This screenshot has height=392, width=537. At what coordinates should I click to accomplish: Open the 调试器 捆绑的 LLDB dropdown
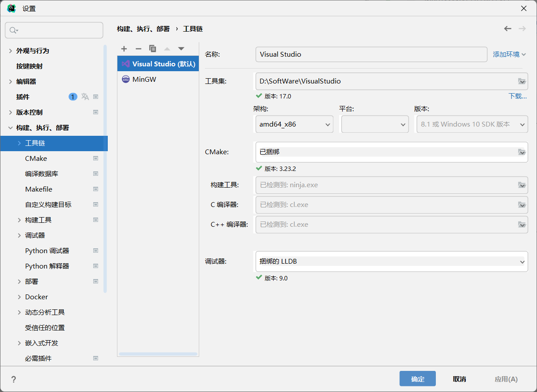[391, 261]
